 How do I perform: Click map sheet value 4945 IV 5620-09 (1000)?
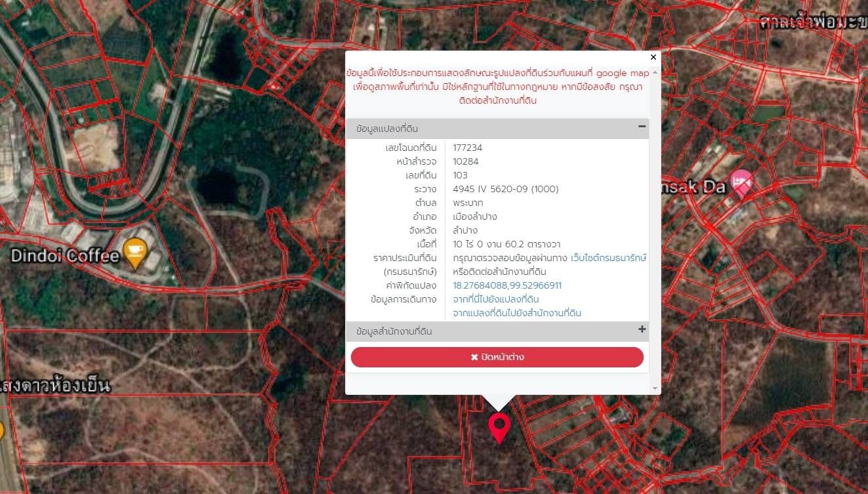click(506, 189)
